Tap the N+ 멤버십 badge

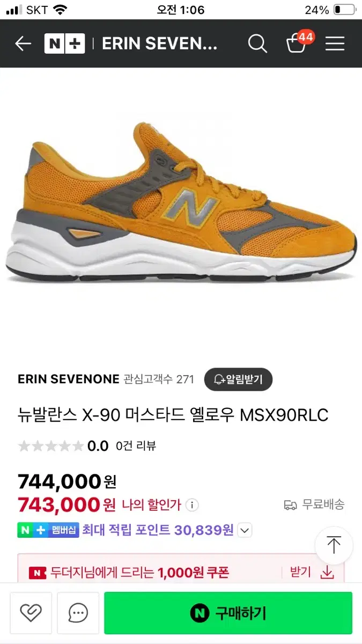pyautogui.click(x=48, y=530)
